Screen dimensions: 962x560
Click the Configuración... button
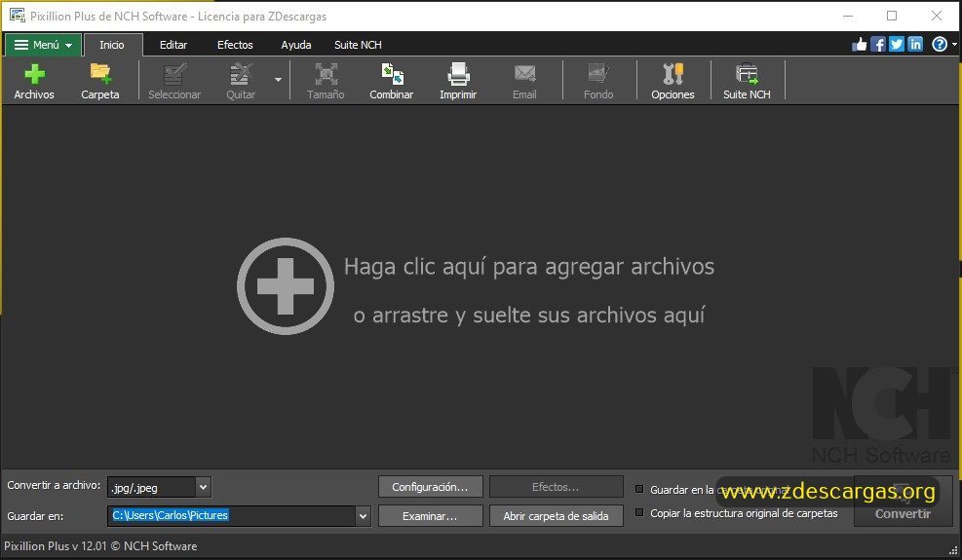click(x=430, y=487)
